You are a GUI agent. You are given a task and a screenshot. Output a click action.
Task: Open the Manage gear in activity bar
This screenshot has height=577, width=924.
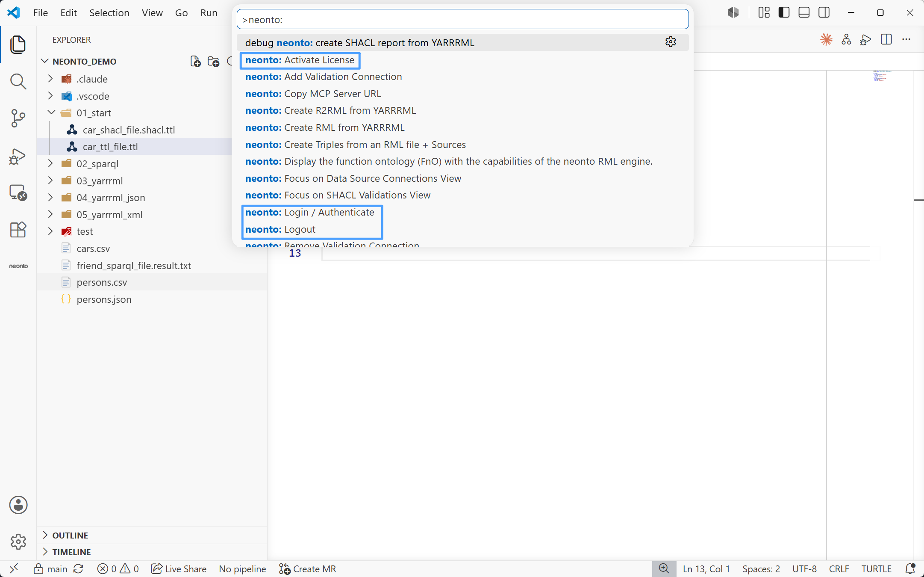point(18,542)
